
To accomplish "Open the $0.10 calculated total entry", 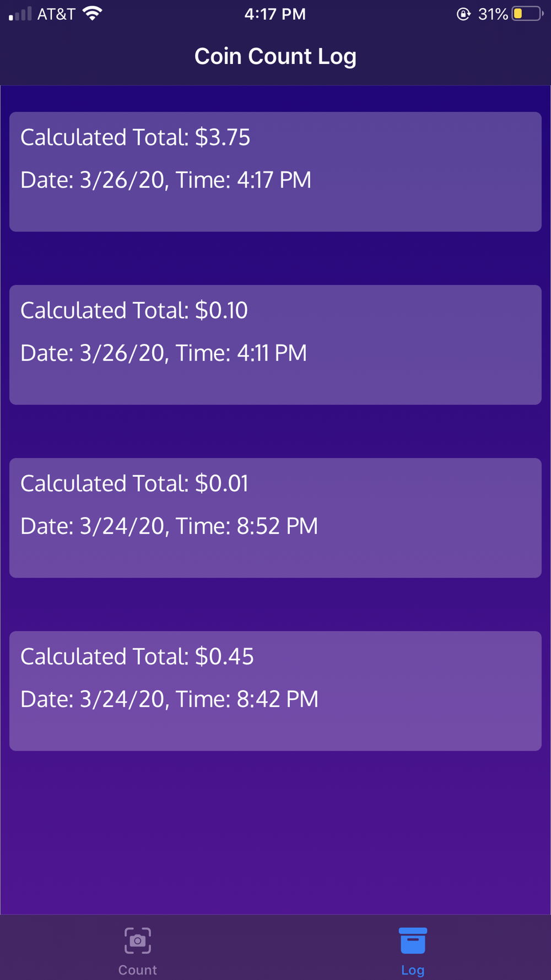I will 275,344.
